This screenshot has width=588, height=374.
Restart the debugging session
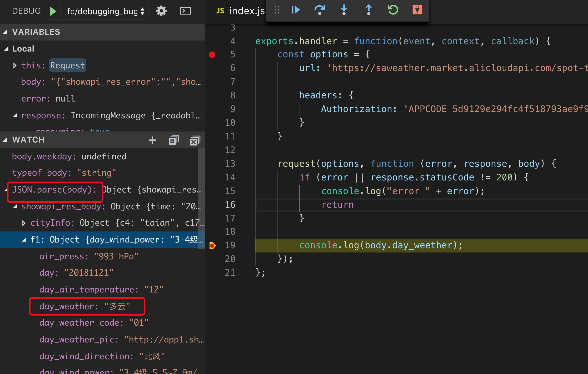coord(393,10)
